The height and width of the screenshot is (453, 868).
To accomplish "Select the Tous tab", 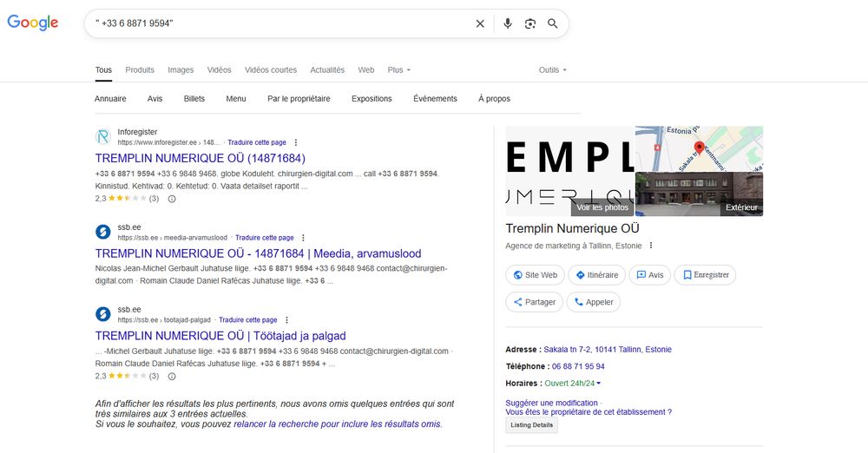I will click(x=103, y=69).
